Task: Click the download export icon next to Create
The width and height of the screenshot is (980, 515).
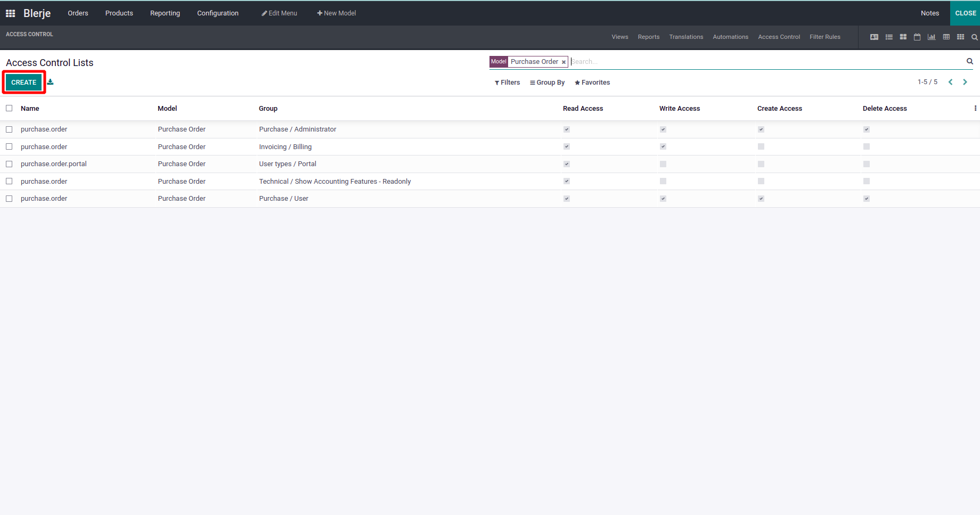Action: coord(50,82)
